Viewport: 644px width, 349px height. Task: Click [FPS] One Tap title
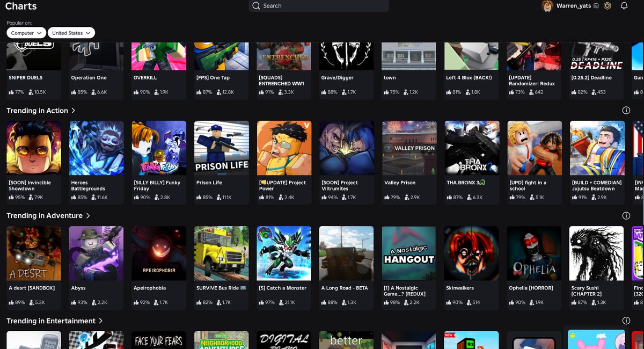coord(213,78)
